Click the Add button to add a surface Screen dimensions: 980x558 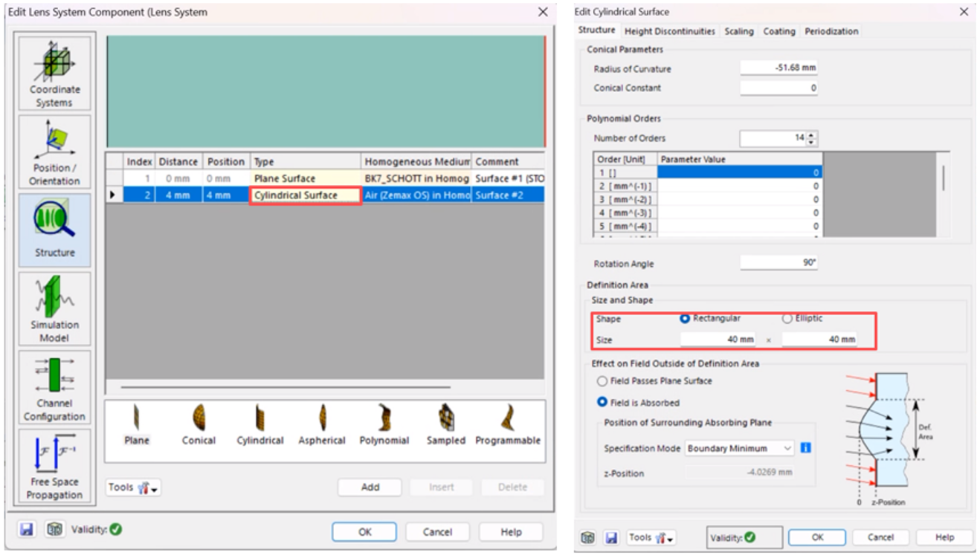[370, 487]
